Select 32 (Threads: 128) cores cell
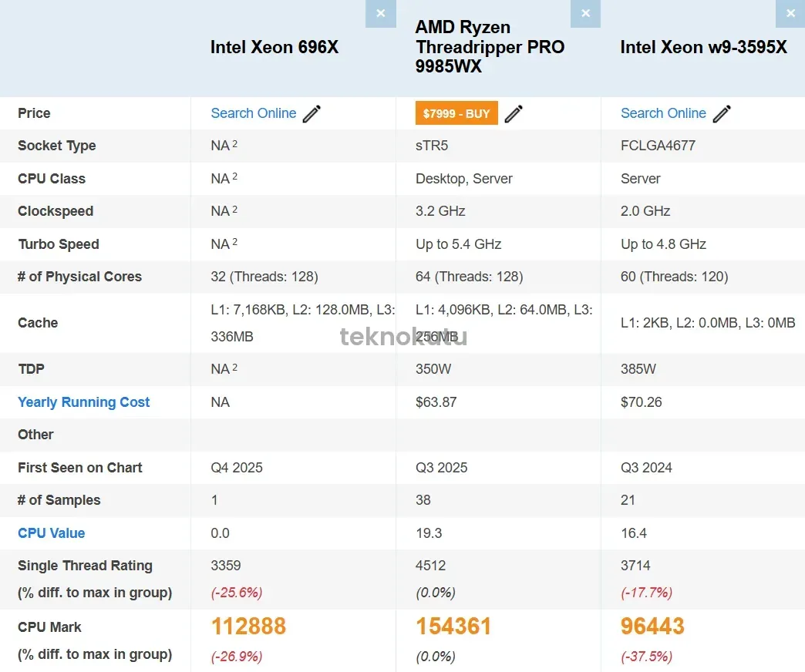The height and width of the screenshot is (672, 805). (x=264, y=277)
